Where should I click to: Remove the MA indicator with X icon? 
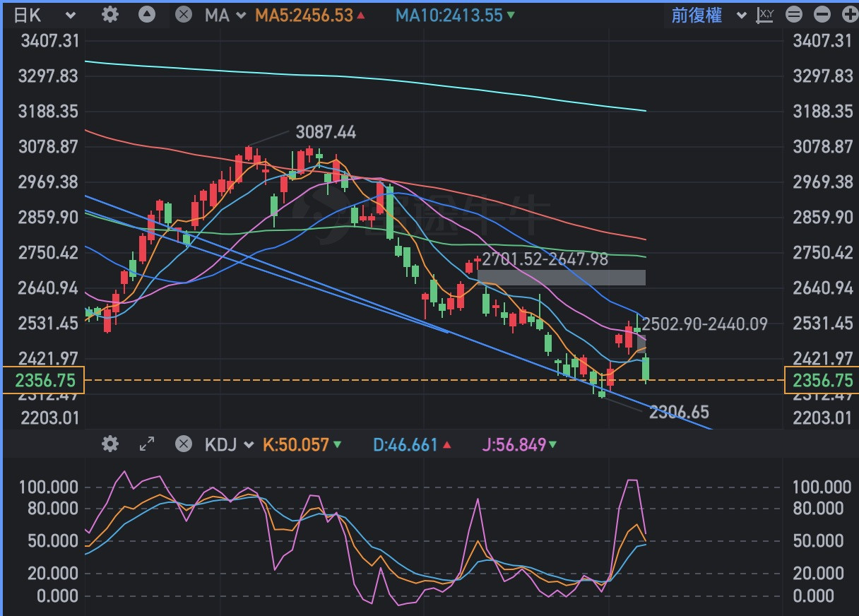184,15
